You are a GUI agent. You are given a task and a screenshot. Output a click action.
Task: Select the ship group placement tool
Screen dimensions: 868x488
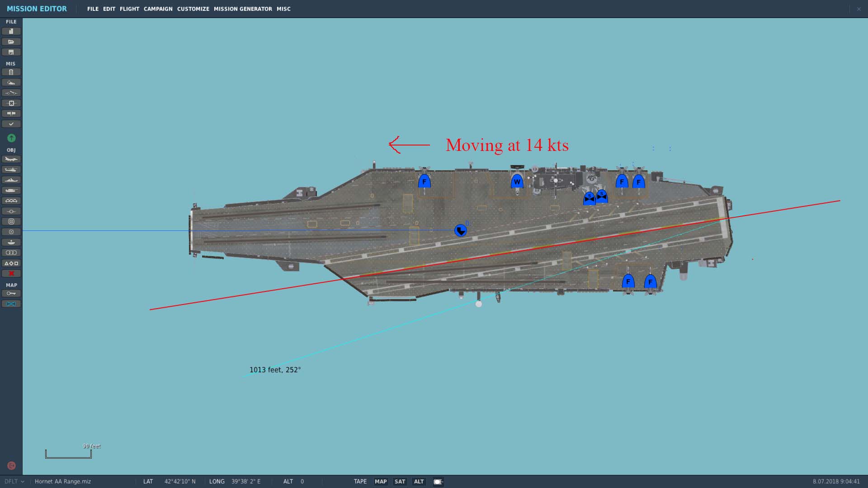tap(11, 180)
